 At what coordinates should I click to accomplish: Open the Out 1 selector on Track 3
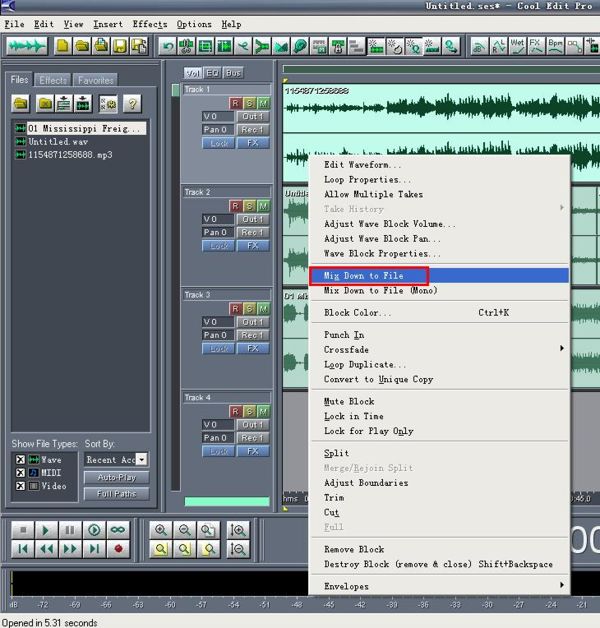253,322
